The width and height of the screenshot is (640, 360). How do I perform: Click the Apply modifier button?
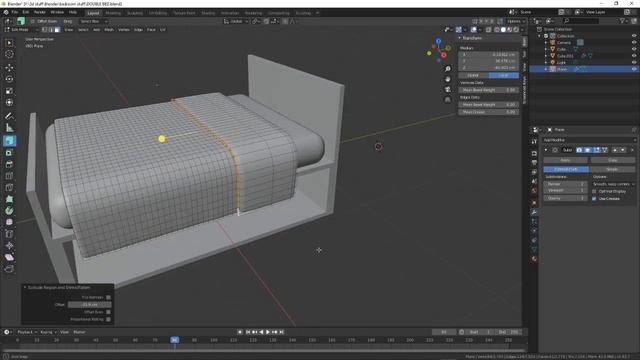coord(565,160)
